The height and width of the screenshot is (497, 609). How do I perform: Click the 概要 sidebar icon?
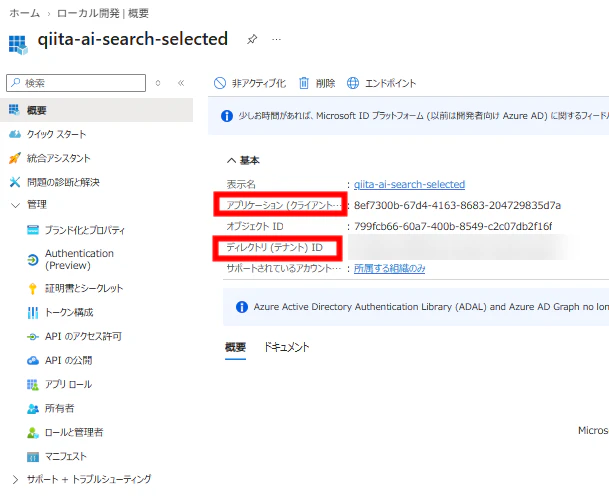point(14,110)
